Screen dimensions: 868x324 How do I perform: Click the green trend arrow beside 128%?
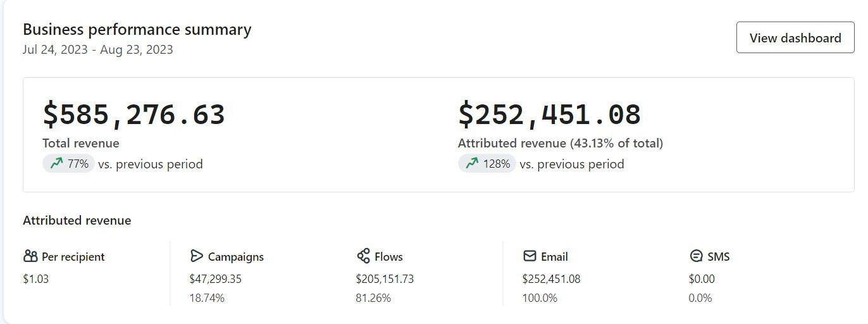pyautogui.click(x=472, y=164)
